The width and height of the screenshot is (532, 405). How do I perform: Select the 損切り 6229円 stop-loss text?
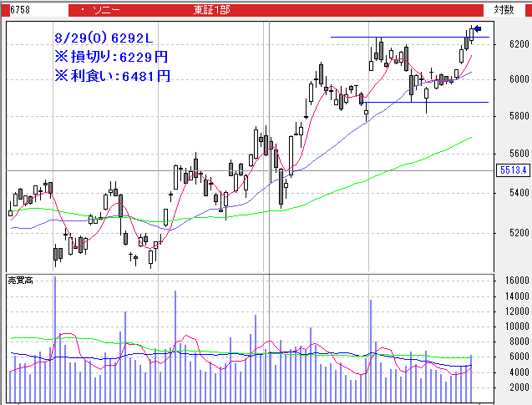click(111, 57)
